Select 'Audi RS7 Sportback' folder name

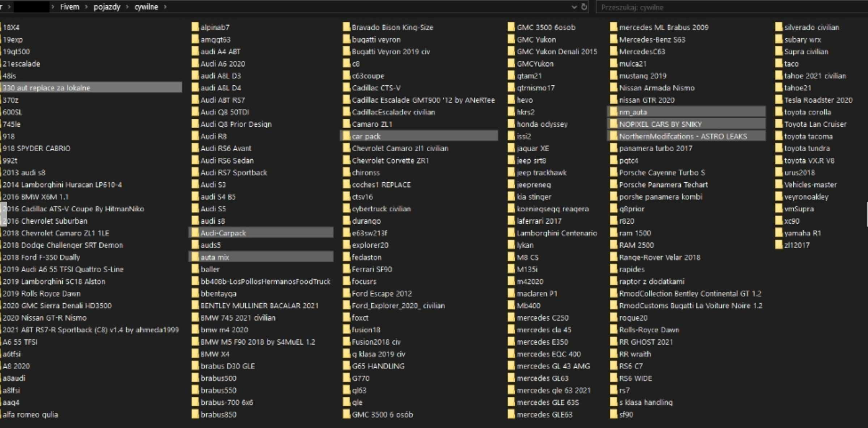click(x=234, y=173)
